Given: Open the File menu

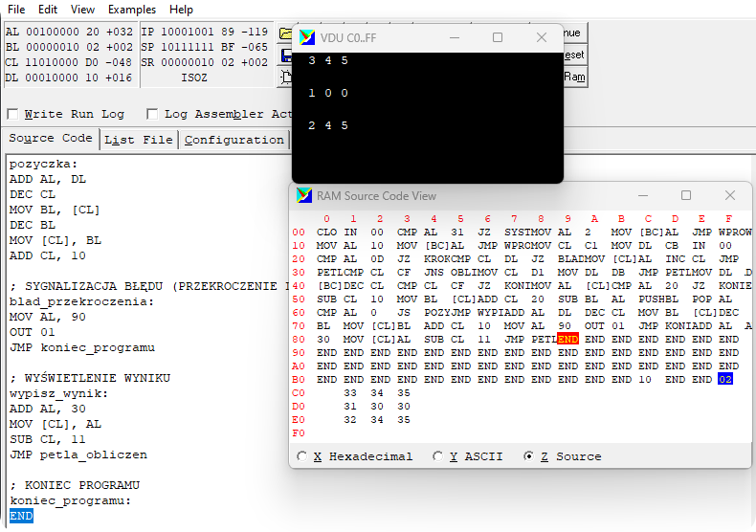Looking at the screenshot, I should 16,9.
